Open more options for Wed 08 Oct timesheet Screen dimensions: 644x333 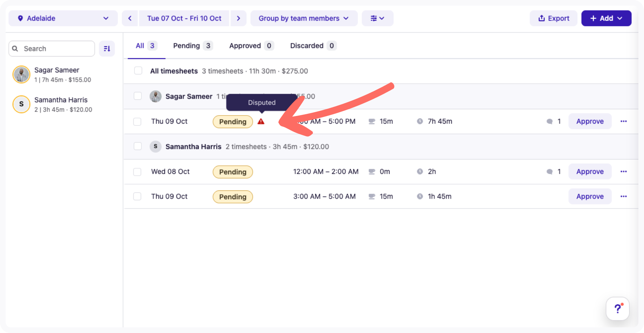[623, 172]
